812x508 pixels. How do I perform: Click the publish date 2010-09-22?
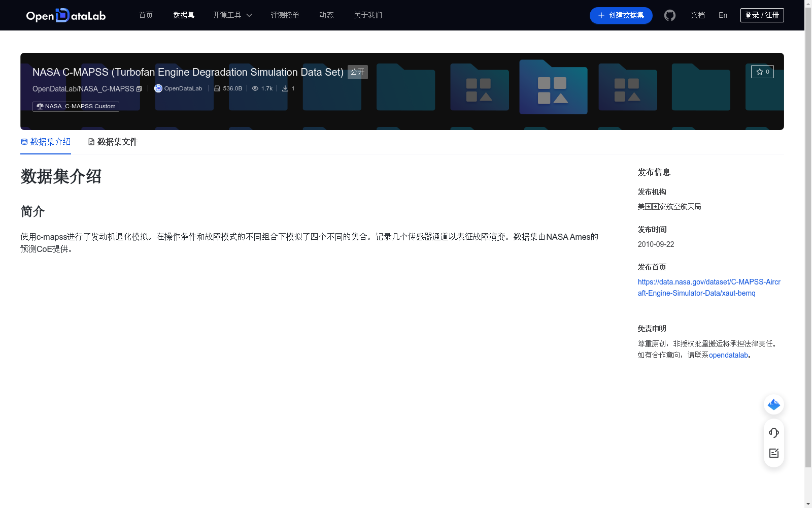tap(656, 244)
